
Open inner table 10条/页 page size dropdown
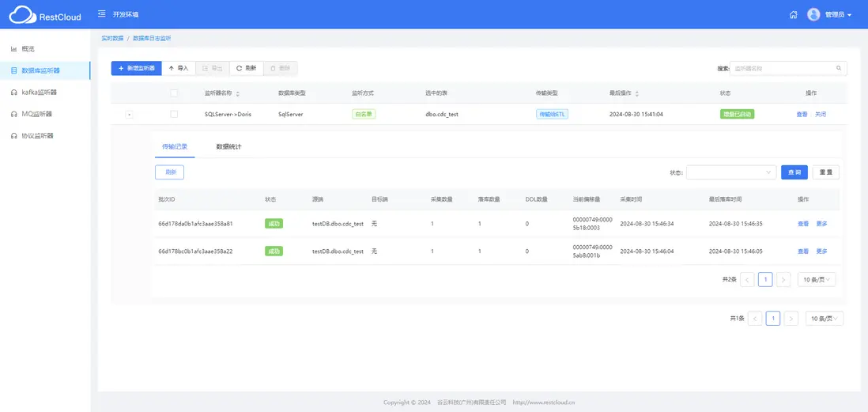817,280
